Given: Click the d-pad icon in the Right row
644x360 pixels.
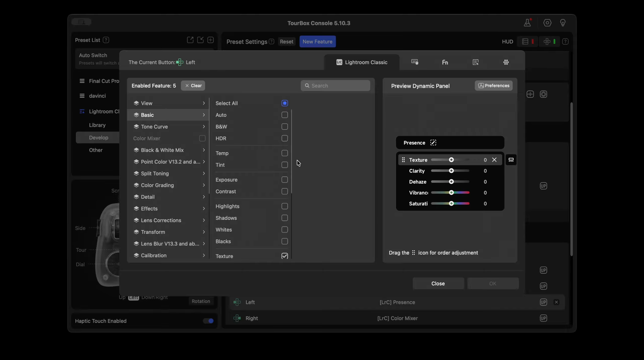Looking at the screenshot, I should pyautogui.click(x=237, y=318).
